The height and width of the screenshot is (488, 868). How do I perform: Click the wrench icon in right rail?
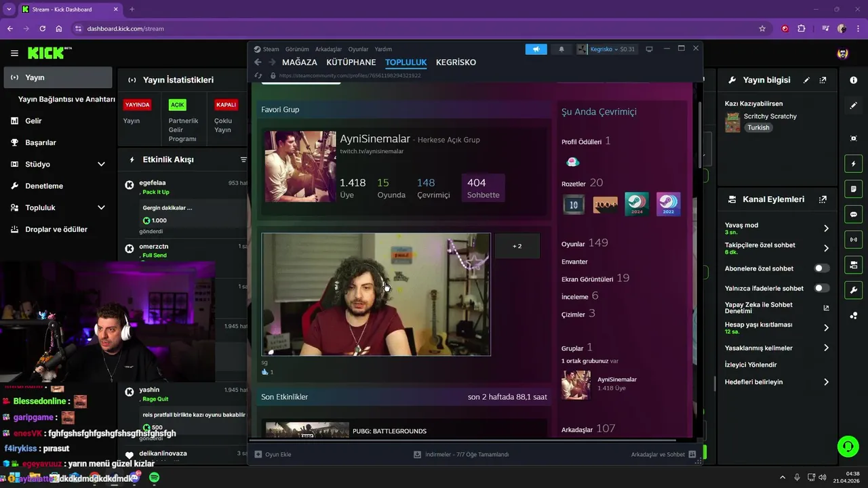click(x=853, y=290)
